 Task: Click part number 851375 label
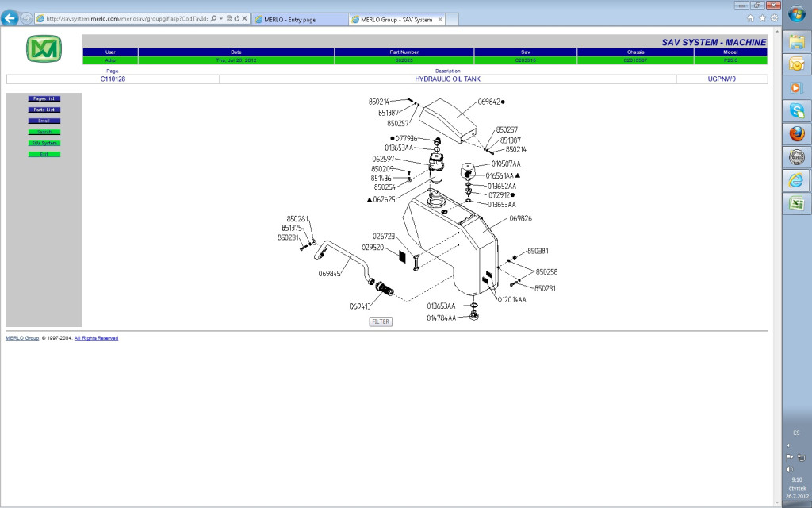[x=292, y=228]
